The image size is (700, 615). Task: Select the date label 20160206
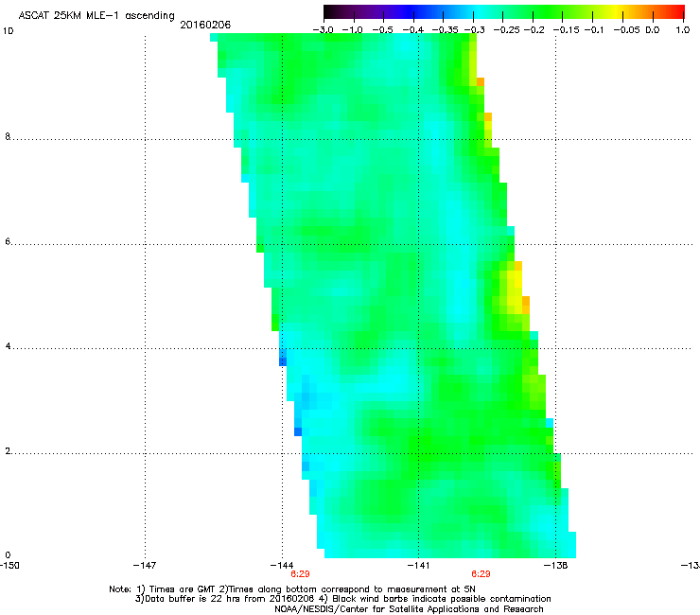pos(205,25)
